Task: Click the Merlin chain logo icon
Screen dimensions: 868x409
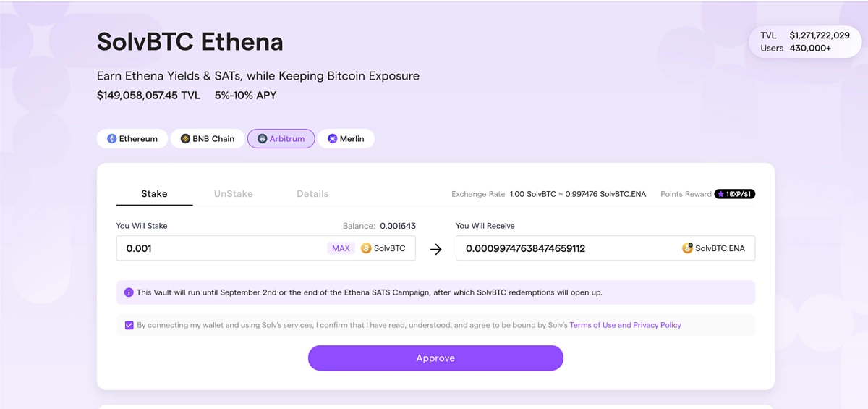Action: [333, 138]
